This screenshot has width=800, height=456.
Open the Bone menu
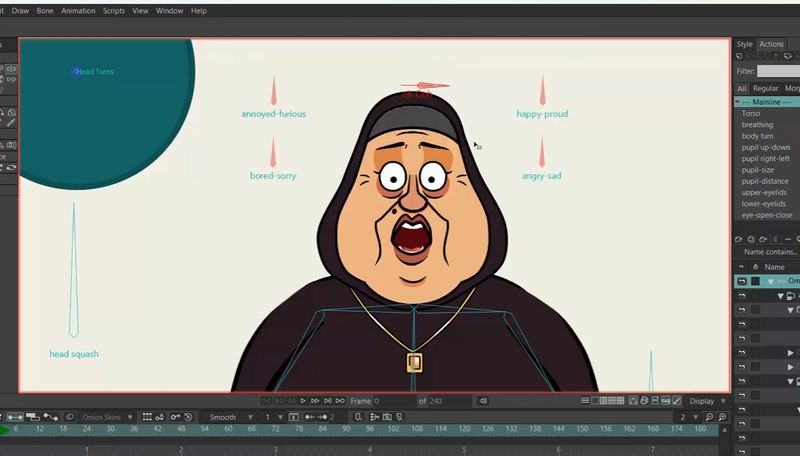[45, 11]
